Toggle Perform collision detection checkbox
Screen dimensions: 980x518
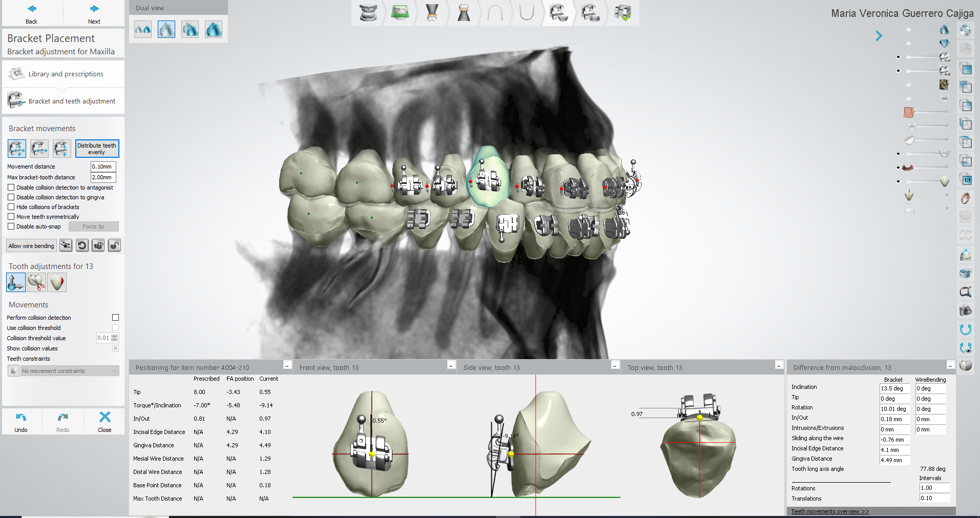click(x=115, y=318)
